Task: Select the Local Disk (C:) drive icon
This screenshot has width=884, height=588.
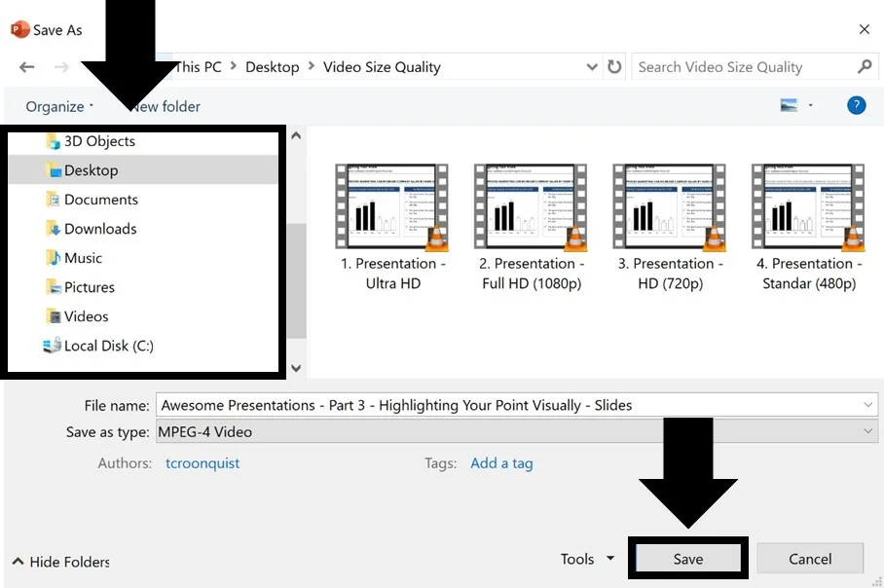Action: (52, 345)
